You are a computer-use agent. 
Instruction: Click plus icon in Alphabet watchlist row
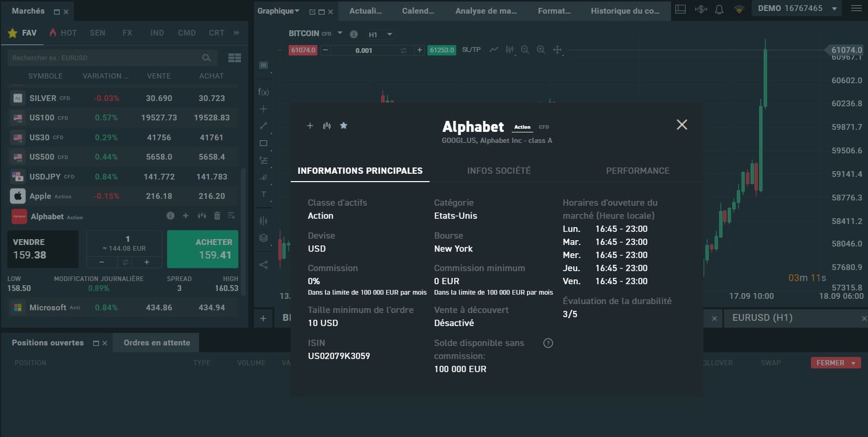[x=185, y=216]
